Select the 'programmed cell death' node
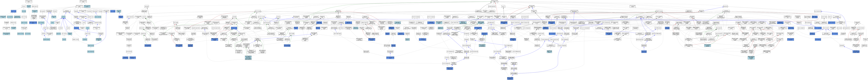This screenshot has height=80, width=868. [235, 23]
